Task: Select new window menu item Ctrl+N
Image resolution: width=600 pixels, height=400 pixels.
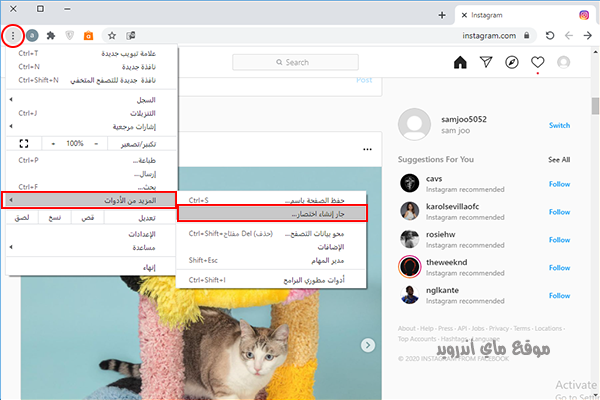Action: (91, 67)
